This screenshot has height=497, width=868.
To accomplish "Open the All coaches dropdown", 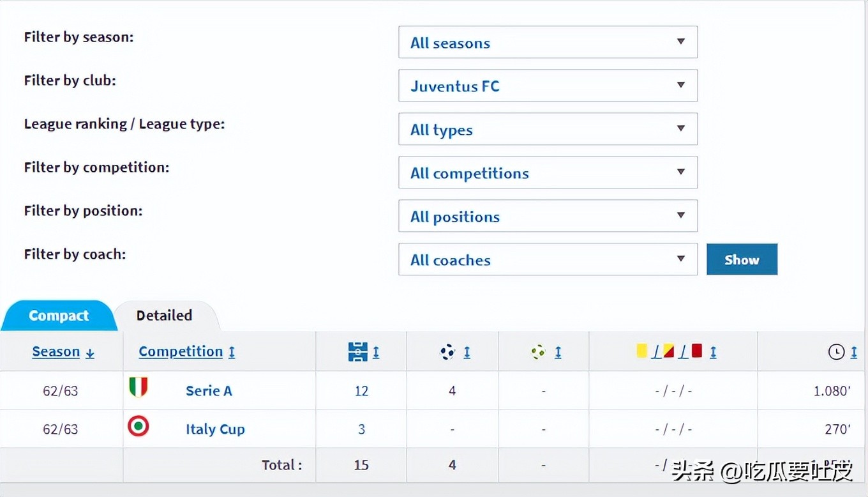I will point(548,259).
